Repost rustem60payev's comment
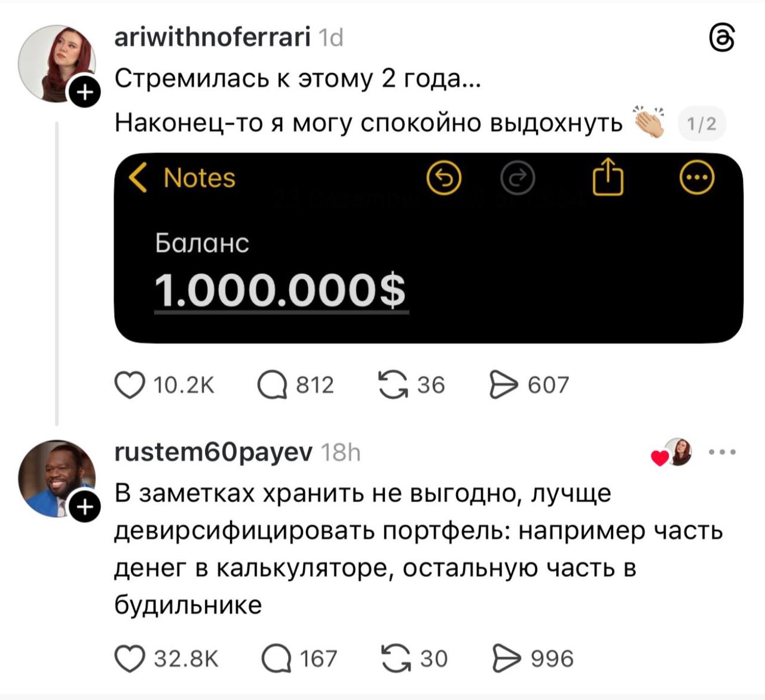The width and height of the screenshot is (765, 700). pyautogui.click(x=396, y=659)
